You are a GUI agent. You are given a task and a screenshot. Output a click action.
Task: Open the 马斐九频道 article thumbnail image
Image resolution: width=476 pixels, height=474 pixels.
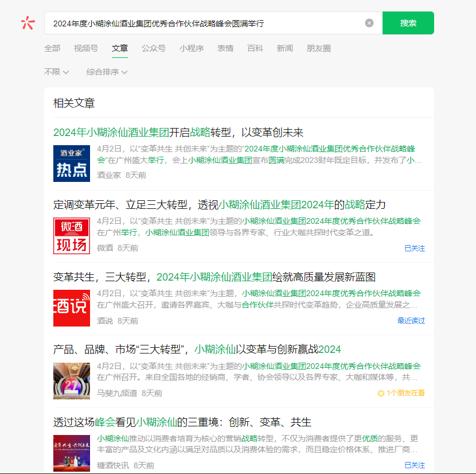click(x=72, y=380)
